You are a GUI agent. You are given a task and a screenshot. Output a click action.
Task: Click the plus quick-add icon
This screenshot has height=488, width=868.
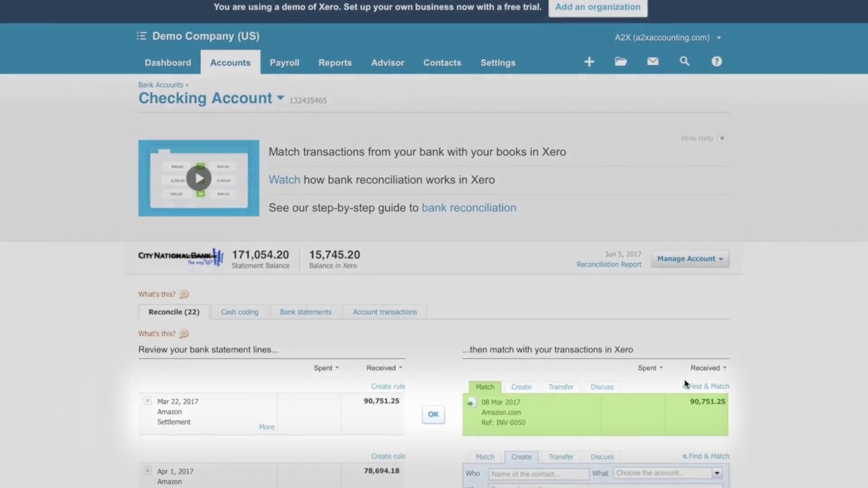[x=589, y=62]
